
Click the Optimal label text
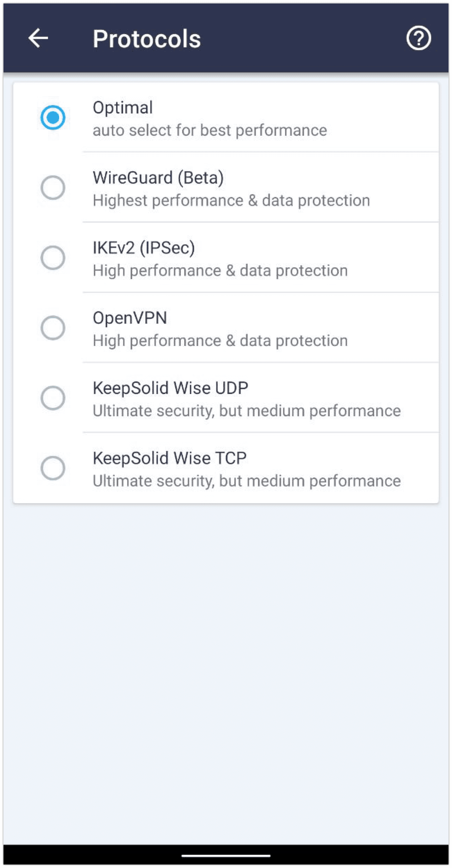point(123,107)
